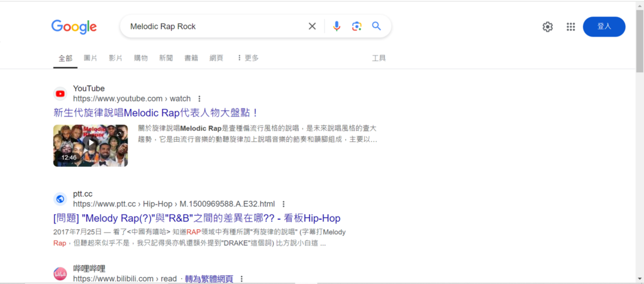Image resolution: width=644 pixels, height=284 pixels.
Task: Start voice search with microphone icon
Action: pyautogui.click(x=336, y=26)
